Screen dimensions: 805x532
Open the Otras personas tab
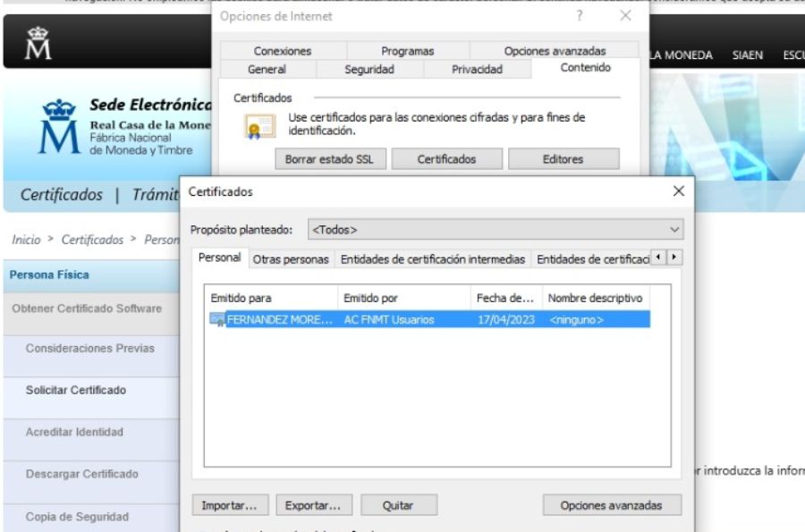pyautogui.click(x=291, y=259)
